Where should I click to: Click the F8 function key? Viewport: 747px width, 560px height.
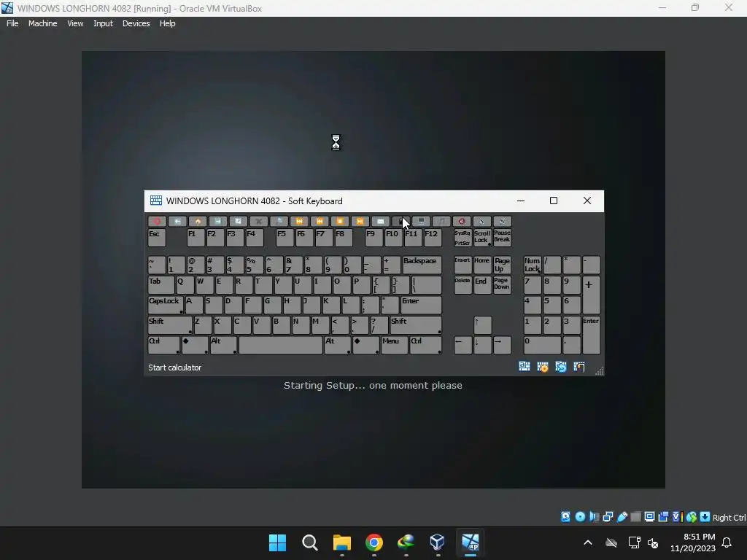pyautogui.click(x=344, y=238)
